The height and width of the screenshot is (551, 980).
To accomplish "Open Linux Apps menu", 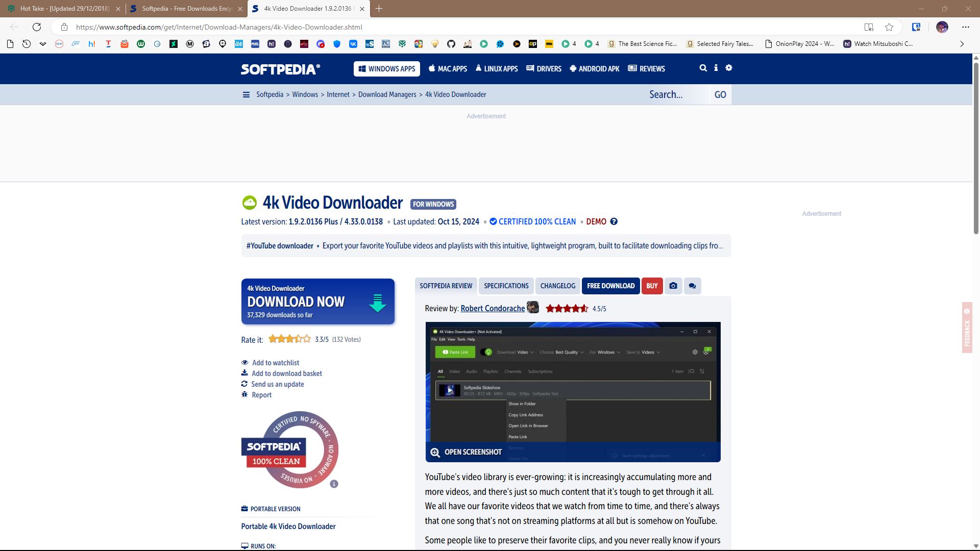I will [x=497, y=69].
